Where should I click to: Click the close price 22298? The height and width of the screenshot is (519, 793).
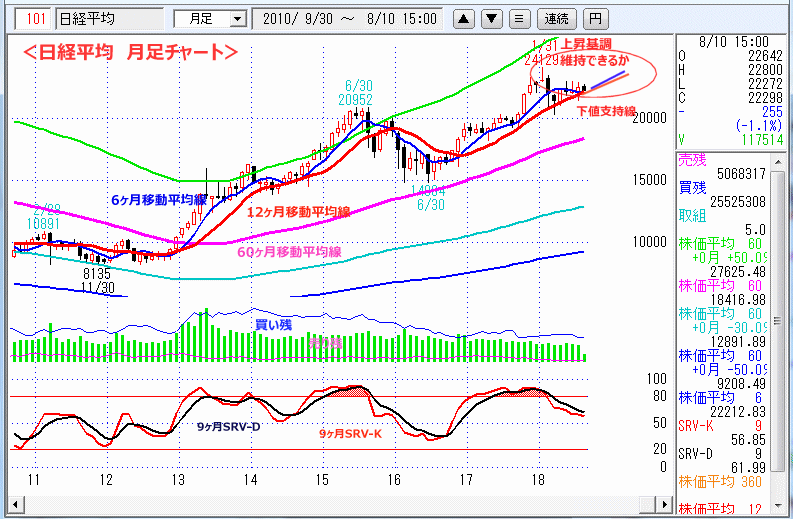(765, 98)
